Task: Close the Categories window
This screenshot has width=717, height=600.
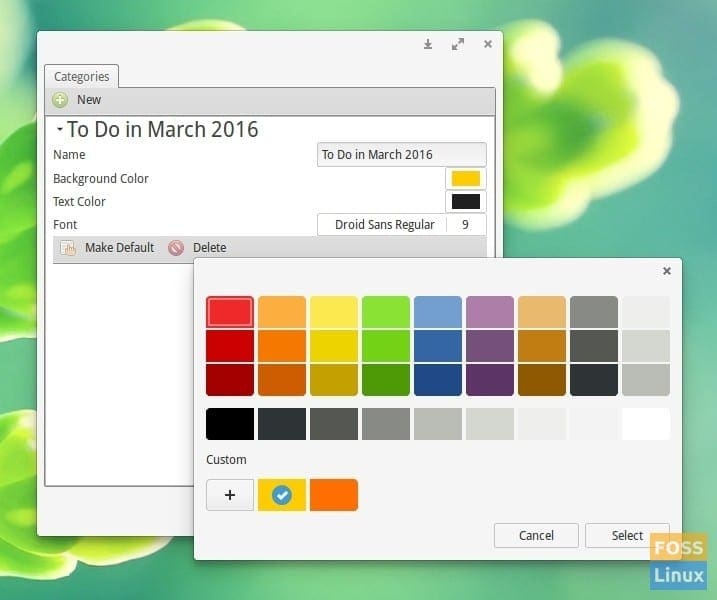Action: (488, 44)
